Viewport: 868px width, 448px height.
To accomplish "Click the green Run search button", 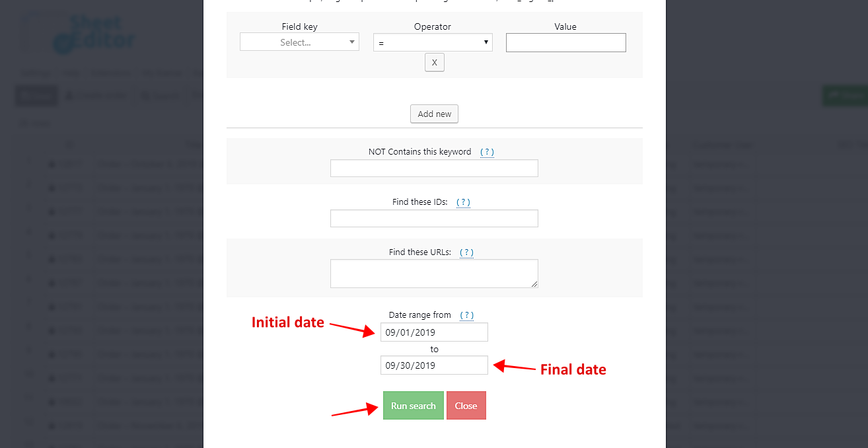I will pyautogui.click(x=414, y=406).
